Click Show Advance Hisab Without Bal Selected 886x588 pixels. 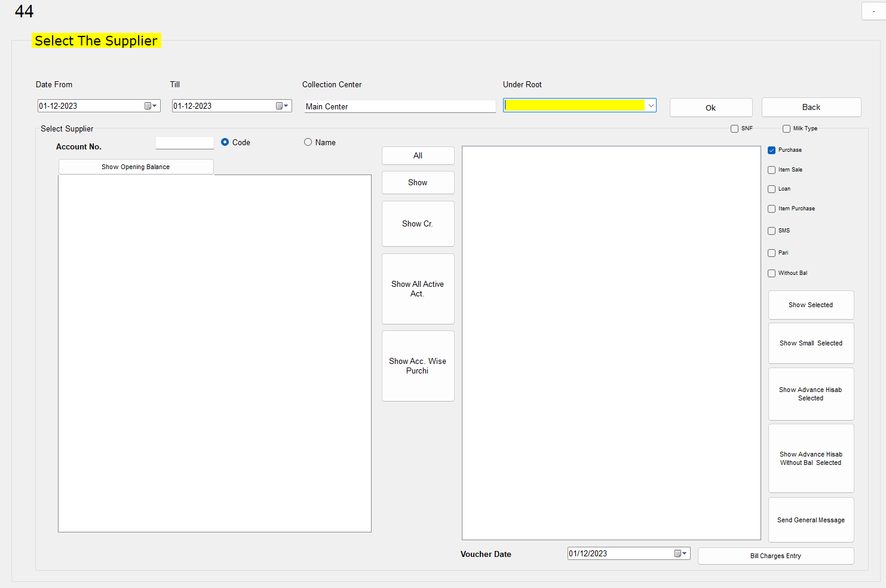811,458
